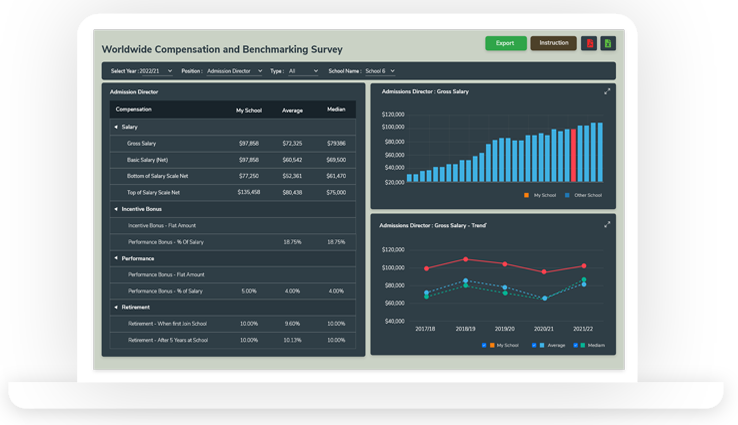Click the Average column header

point(292,111)
